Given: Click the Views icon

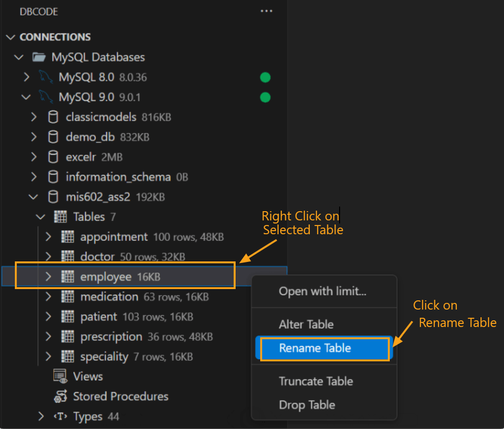Looking at the screenshot, I should click(x=60, y=376).
